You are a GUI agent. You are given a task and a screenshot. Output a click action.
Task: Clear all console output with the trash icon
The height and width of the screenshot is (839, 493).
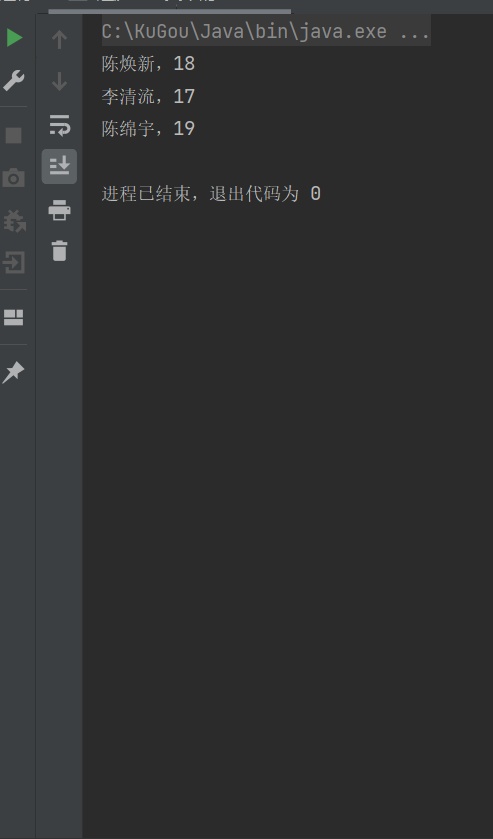point(59,251)
